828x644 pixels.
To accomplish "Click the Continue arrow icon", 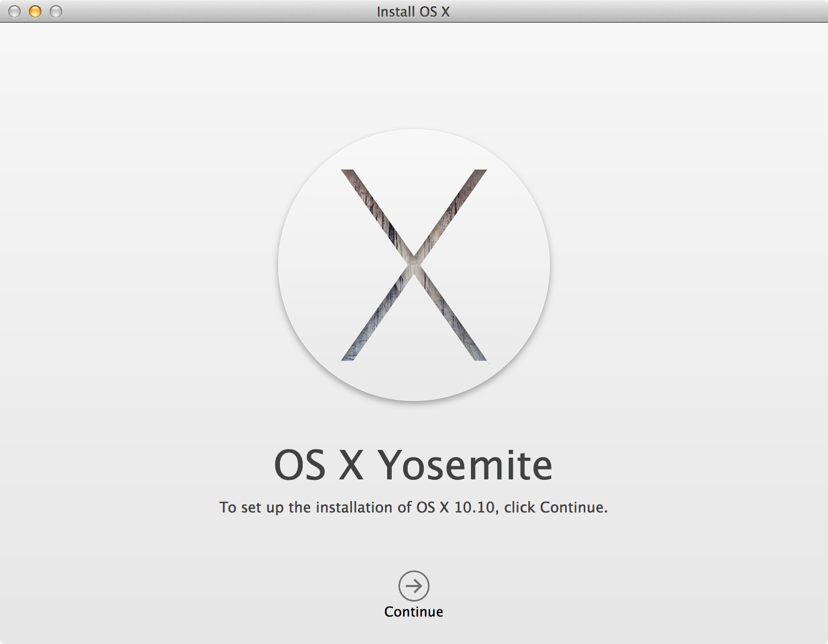I will click(413, 586).
